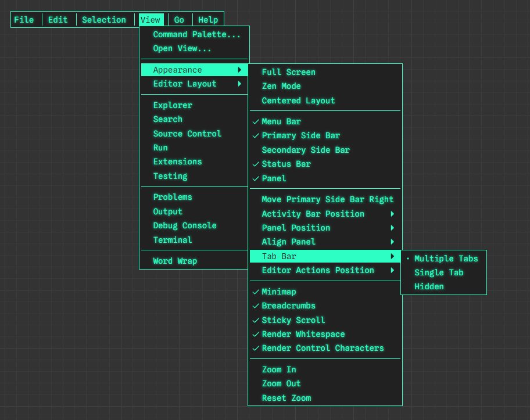Show the Debug Console

(x=194, y=225)
